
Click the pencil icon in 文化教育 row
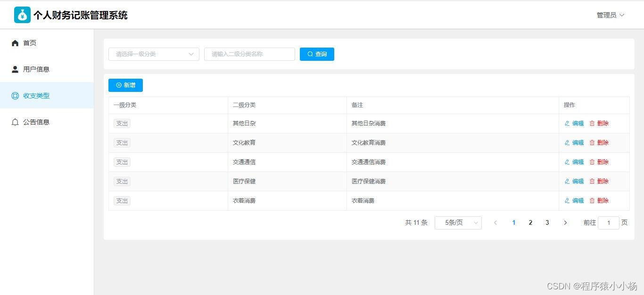click(x=567, y=143)
